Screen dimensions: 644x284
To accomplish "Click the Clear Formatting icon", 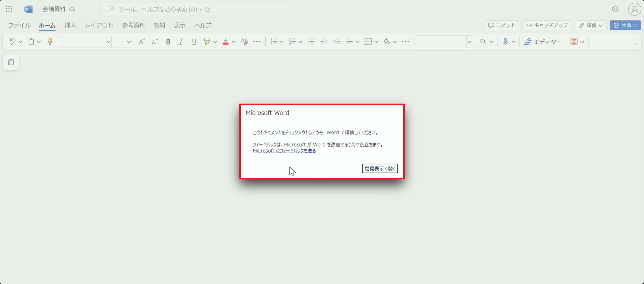I will 244,42.
